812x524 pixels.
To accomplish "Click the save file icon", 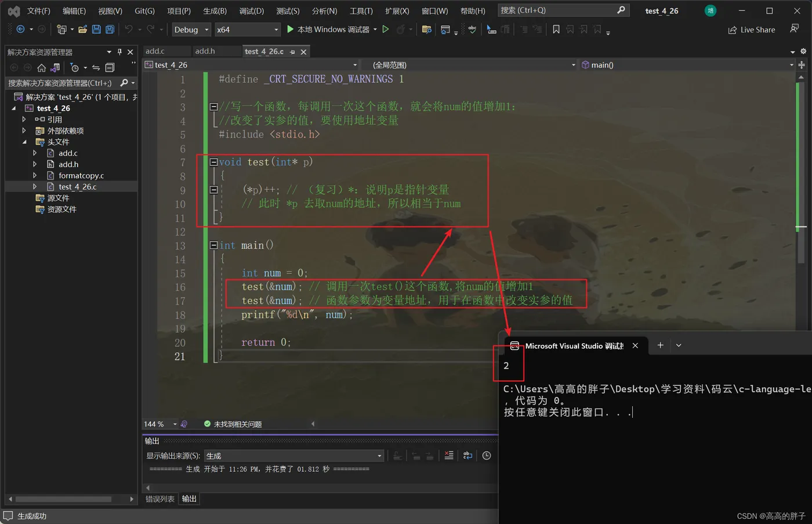I will (96, 29).
